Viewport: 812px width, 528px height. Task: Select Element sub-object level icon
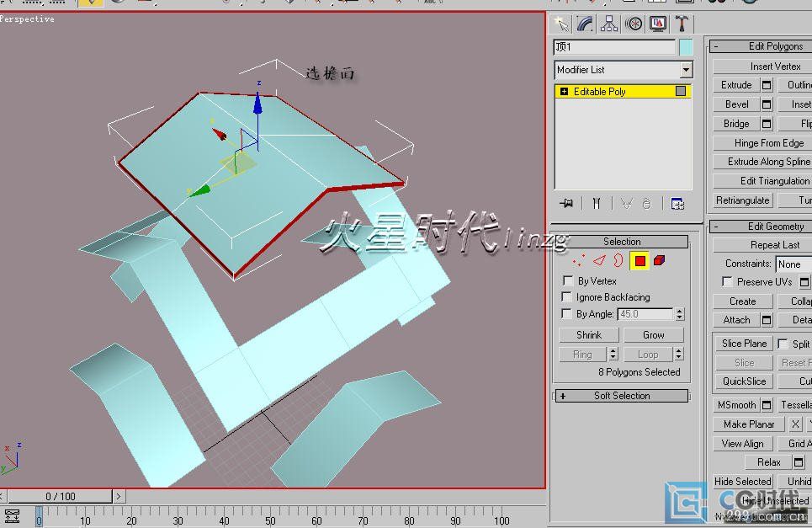pyautogui.click(x=659, y=261)
